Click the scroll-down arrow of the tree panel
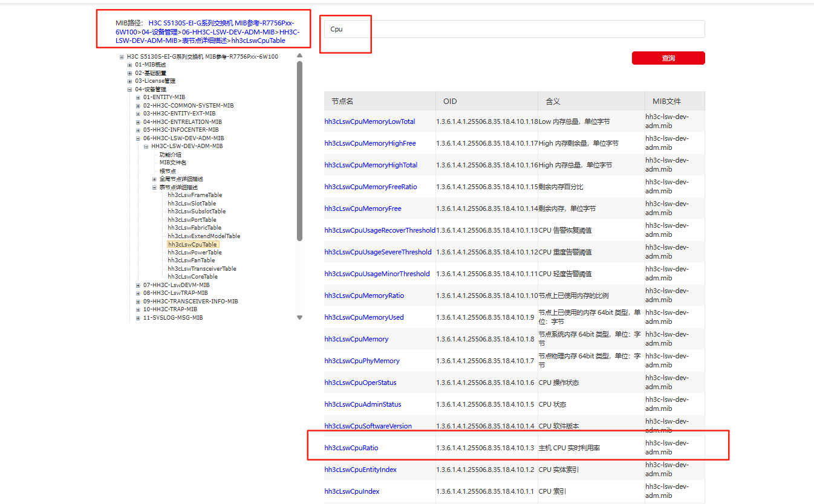Viewport: 814px width, 504px height. [299, 317]
